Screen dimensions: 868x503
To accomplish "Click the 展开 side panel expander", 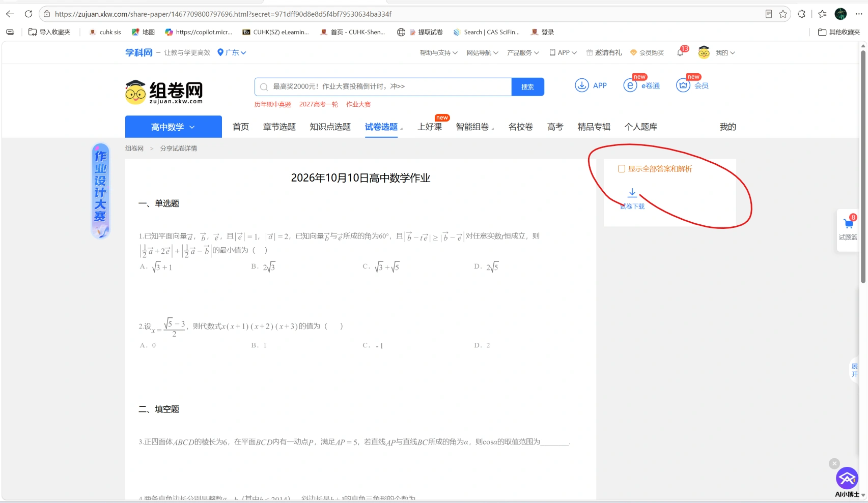I will tap(854, 370).
